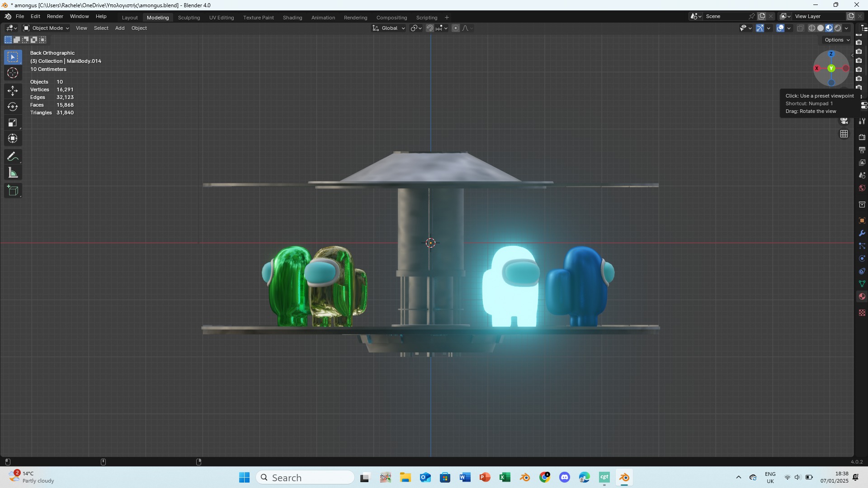Open the Tool properties tab
Viewport: 868px width, 488px height.
point(862,121)
